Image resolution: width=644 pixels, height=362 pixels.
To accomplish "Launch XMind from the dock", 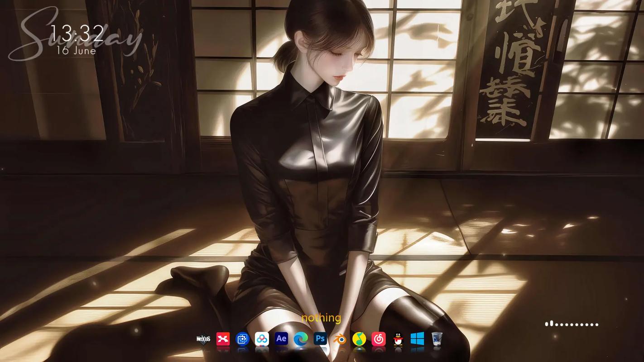I will (x=223, y=339).
